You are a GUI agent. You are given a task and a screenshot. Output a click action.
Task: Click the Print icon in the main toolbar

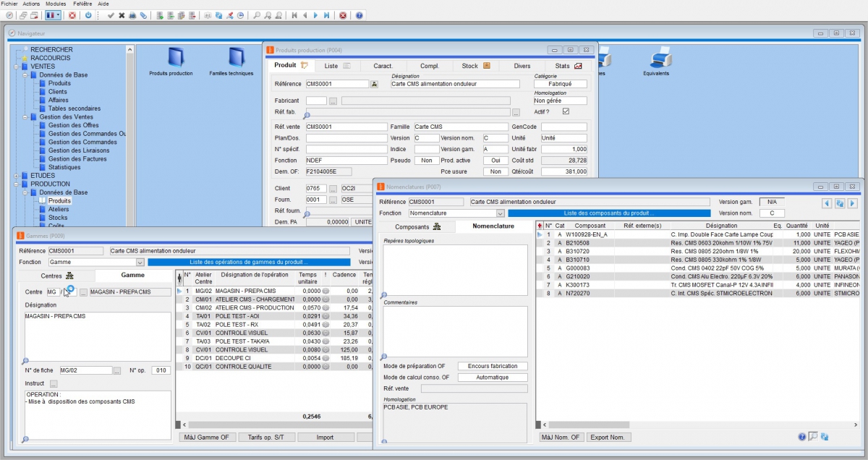(x=132, y=14)
